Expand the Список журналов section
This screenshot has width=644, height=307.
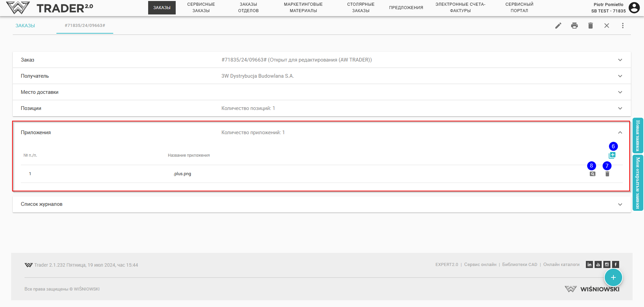[620, 204]
